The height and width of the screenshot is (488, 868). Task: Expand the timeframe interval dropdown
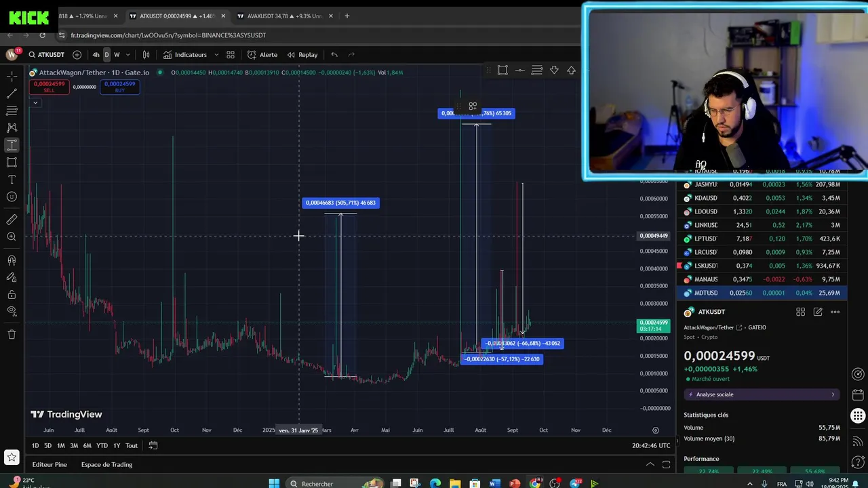pos(127,55)
